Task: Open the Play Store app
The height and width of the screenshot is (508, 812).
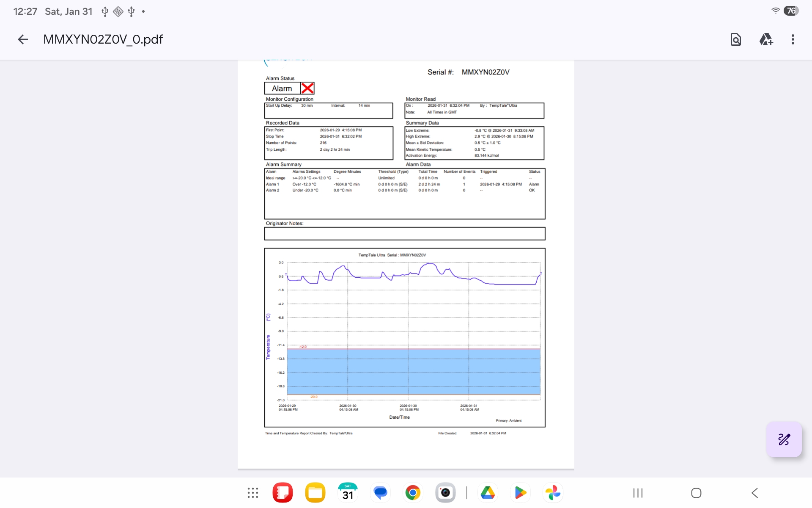Action: (520, 493)
